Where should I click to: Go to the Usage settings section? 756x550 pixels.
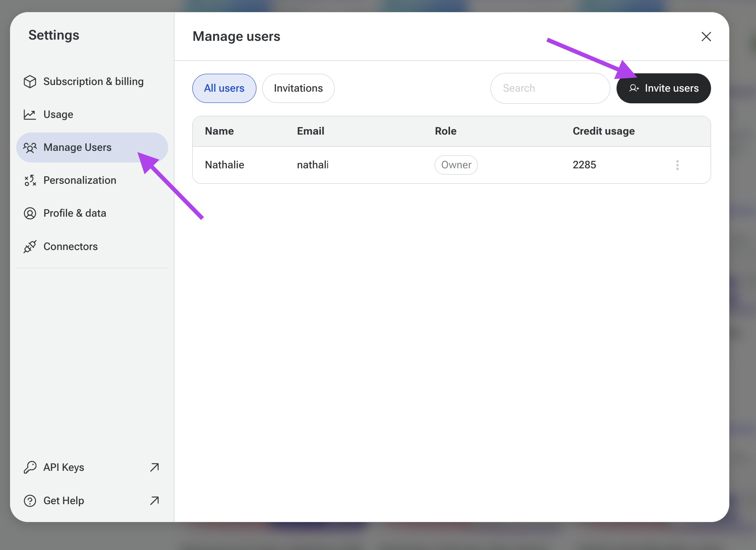[92, 115]
